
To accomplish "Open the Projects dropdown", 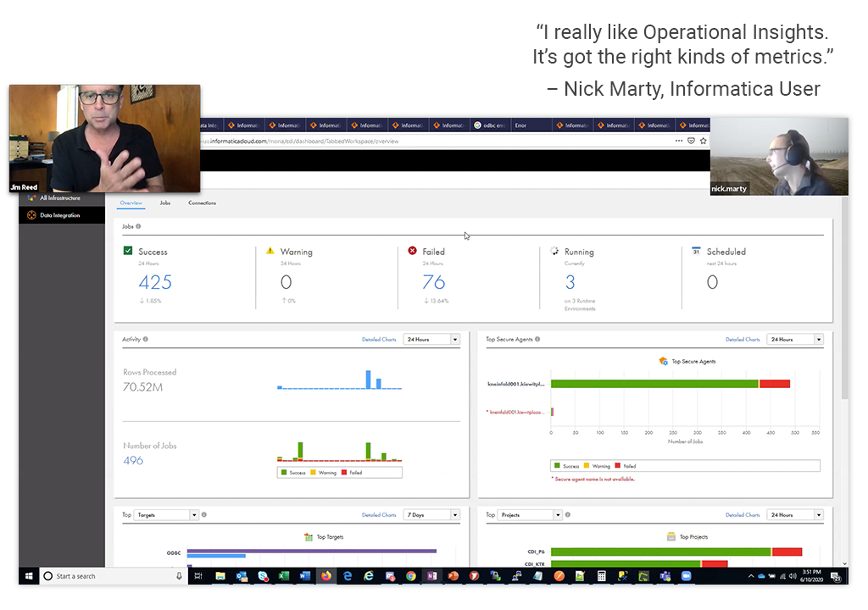I will click(530, 515).
